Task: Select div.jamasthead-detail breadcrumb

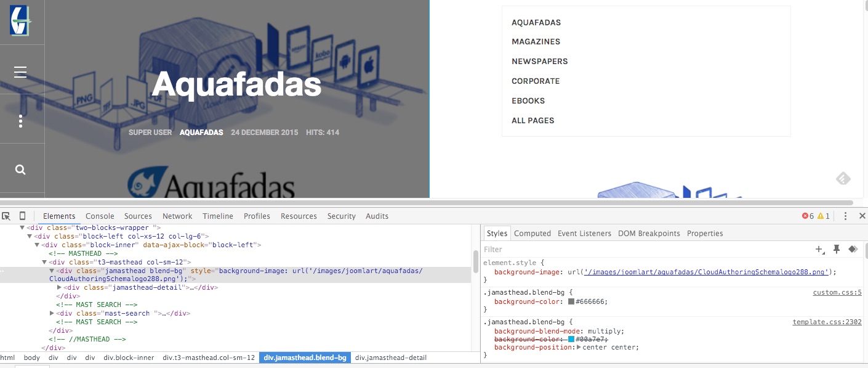Action: [391, 358]
